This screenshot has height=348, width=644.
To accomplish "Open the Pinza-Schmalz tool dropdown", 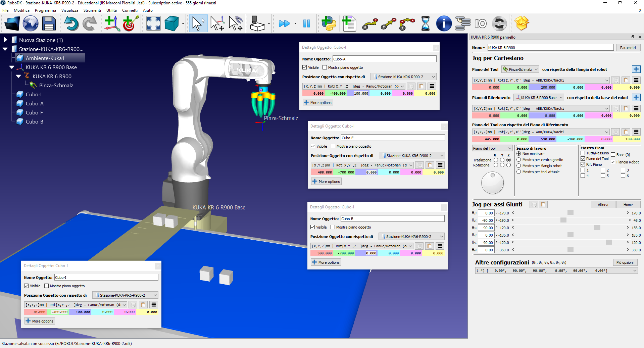I will tap(520, 69).
